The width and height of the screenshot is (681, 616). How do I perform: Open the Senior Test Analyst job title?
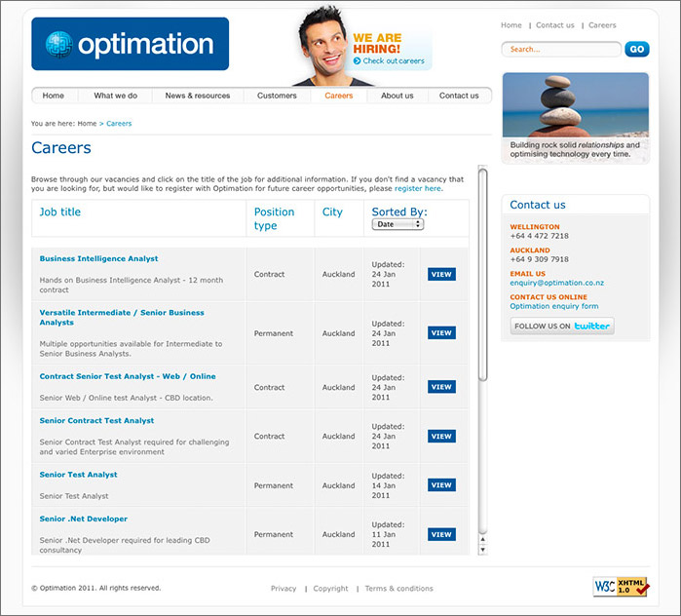(78, 475)
